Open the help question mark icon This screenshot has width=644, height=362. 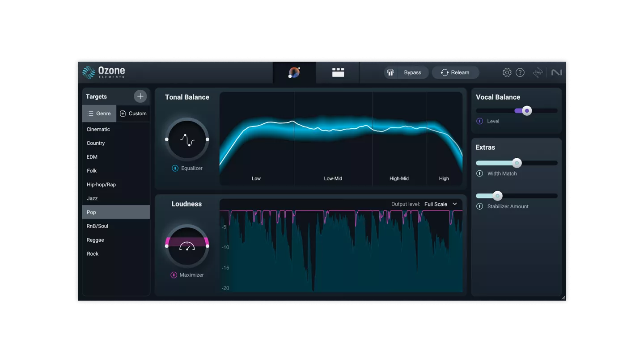coord(520,72)
